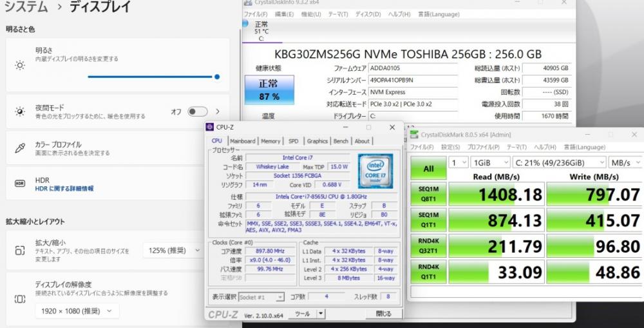Open the test count dropdown showing 1
The image size is (644, 328).
458,163
